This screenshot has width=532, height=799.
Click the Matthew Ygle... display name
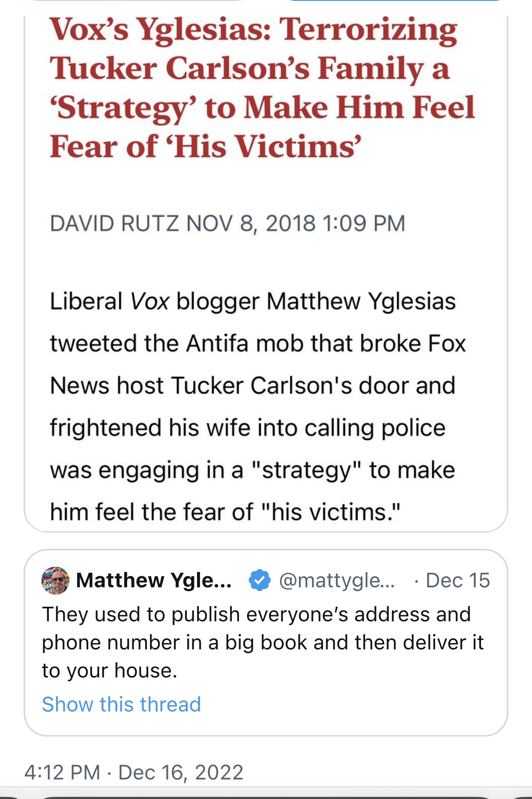click(154, 581)
